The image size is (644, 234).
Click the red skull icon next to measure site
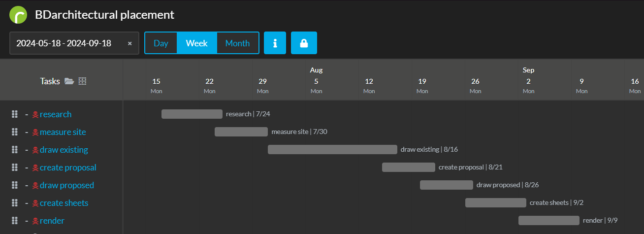[35, 133]
